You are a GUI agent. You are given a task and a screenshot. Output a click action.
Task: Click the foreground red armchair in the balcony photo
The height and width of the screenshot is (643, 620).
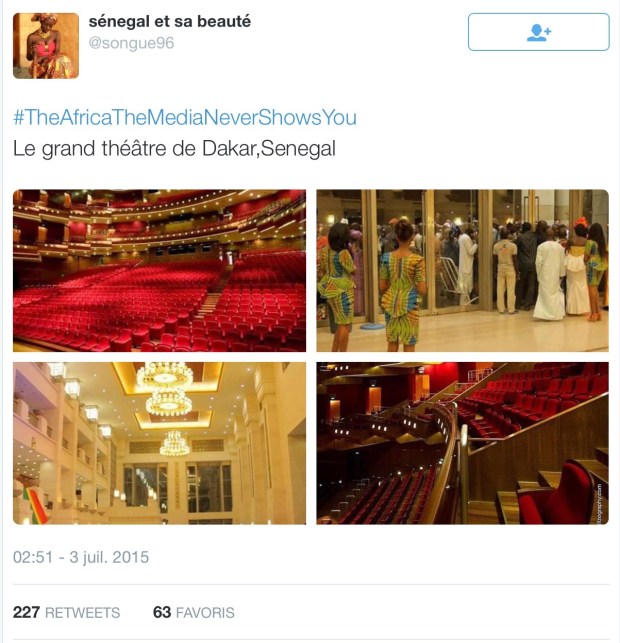click(556, 494)
